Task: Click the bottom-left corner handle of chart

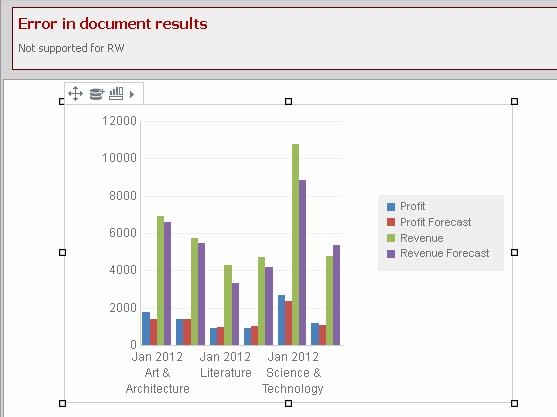Action: [x=62, y=404]
